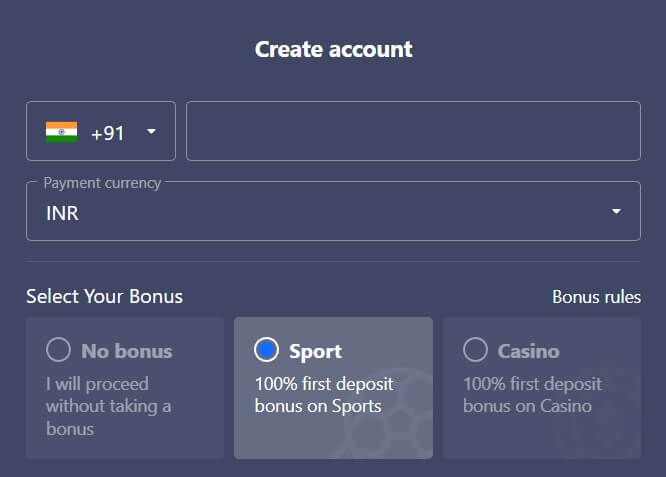
Task: Select the Casino radio button
Action: 475,350
